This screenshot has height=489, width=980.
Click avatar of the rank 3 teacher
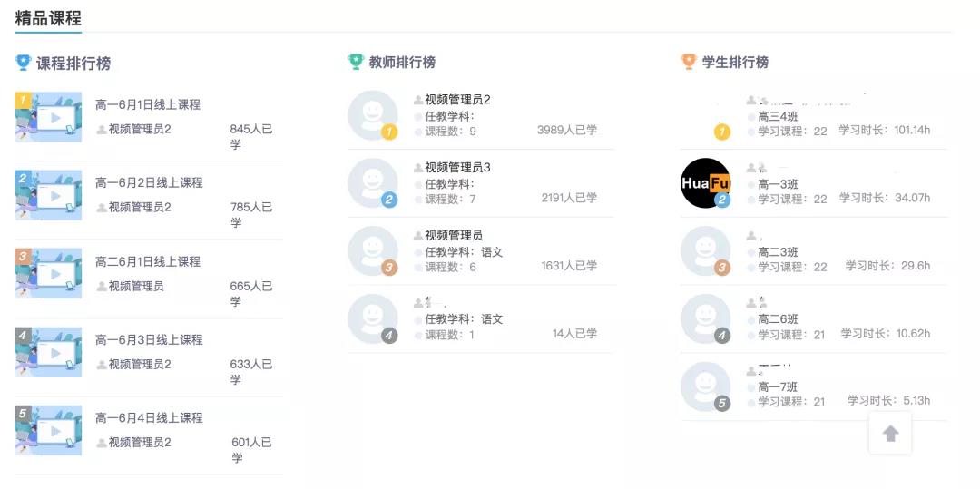pyautogui.click(x=373, y=251)
